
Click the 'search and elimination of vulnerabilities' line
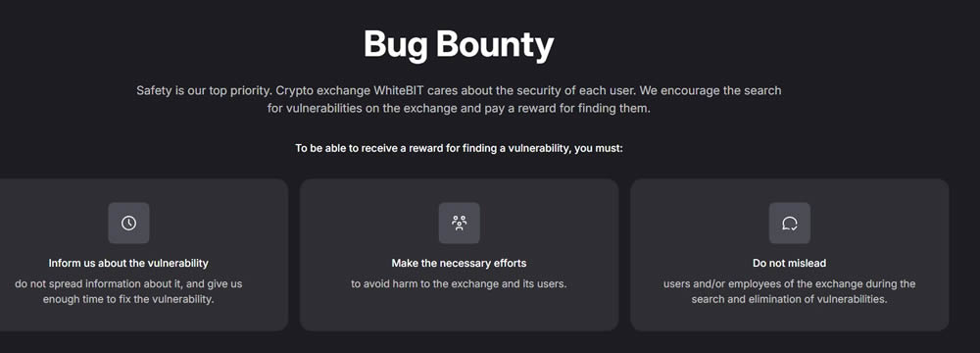[789, 299]
